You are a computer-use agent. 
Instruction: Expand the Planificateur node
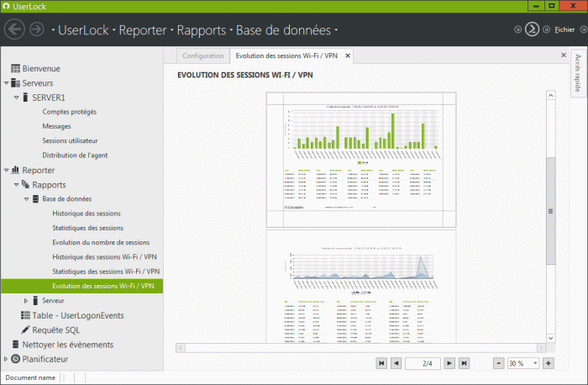click(x=6, y=359)
